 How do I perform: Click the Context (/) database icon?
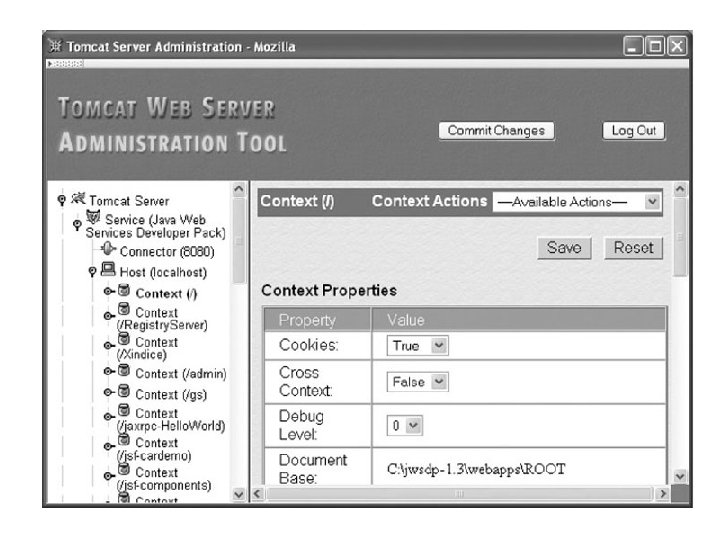pos(124,290)
